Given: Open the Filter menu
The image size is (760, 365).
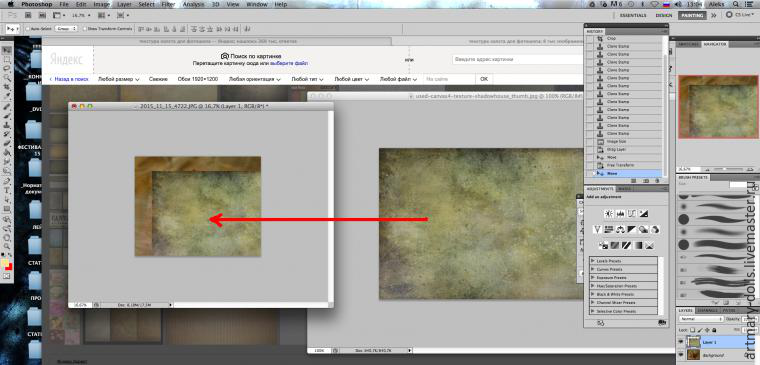Looking at the screenshot, I should 168,4.
